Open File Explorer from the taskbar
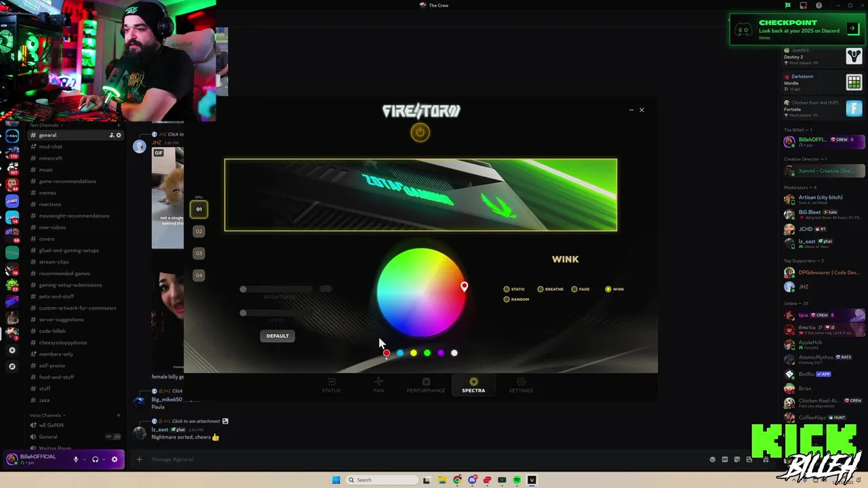Screen dimensions: 868x488 442,480
